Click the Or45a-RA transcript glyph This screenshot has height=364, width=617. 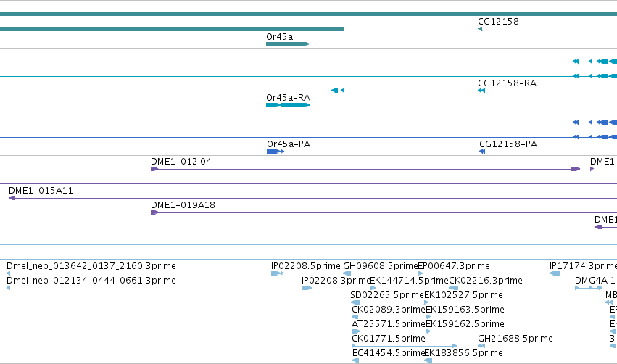pyautogui.click(x=288, y=105)
